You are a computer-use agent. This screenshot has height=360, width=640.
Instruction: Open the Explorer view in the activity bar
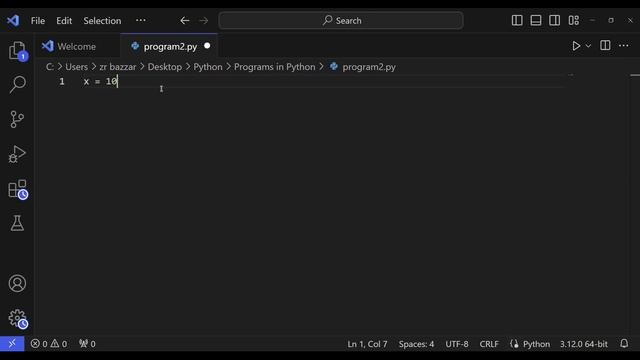(x=17, y=51)
